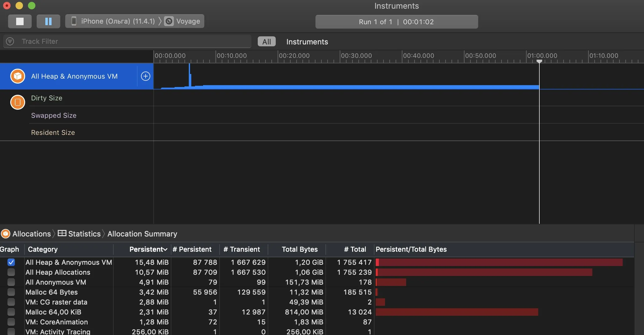This screenshot has height=335, width=644.
Task: Enable graph for VM: CoreAnimation
Action: coord(11,322)
